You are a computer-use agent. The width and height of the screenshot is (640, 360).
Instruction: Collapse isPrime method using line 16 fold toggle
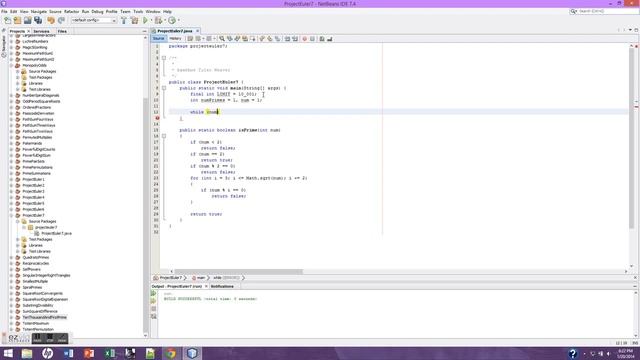coord(164,136)
